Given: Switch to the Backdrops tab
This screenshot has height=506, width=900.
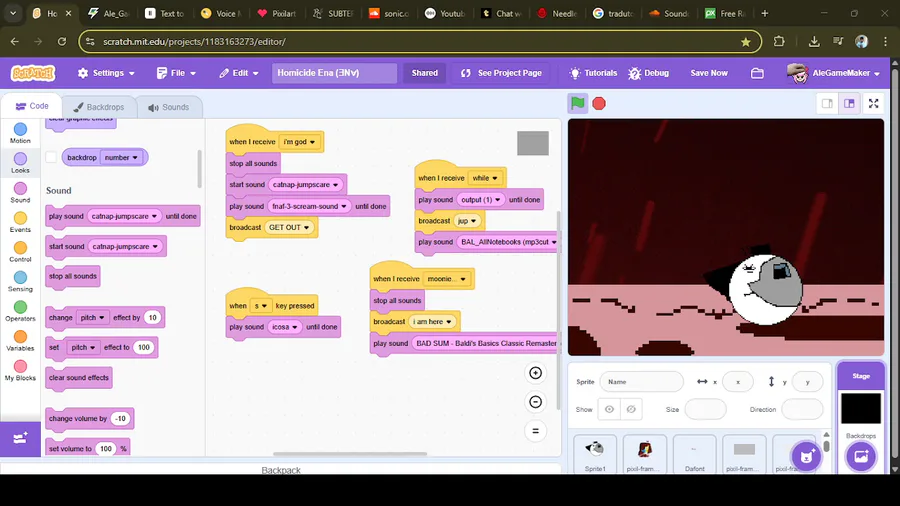Looking at the screenshot, I should coord(99,107).
